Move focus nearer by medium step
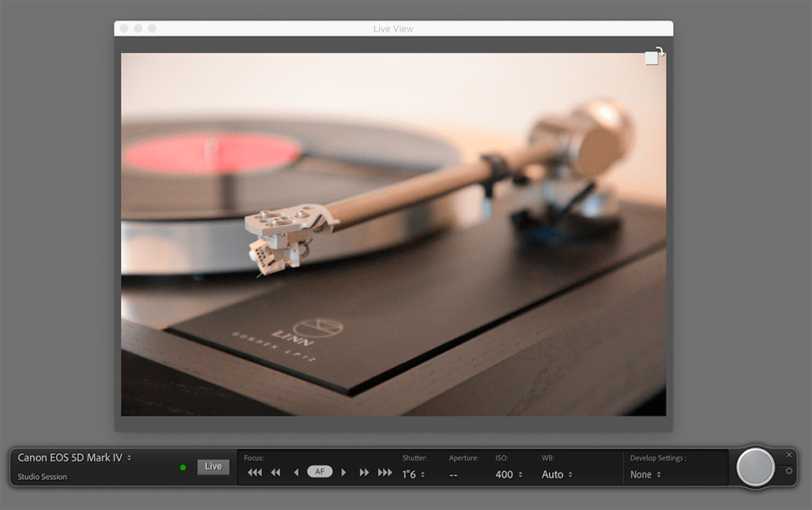 point(275,472)
